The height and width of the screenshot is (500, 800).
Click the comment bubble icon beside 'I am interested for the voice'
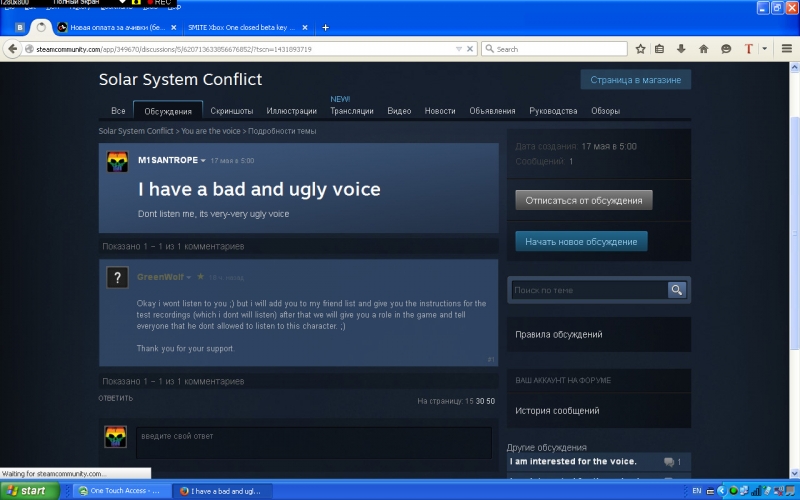click(x=669, y=462)
